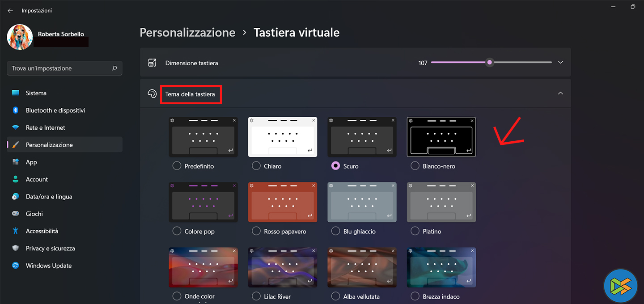Click the keyboard size slider handle

490,63
